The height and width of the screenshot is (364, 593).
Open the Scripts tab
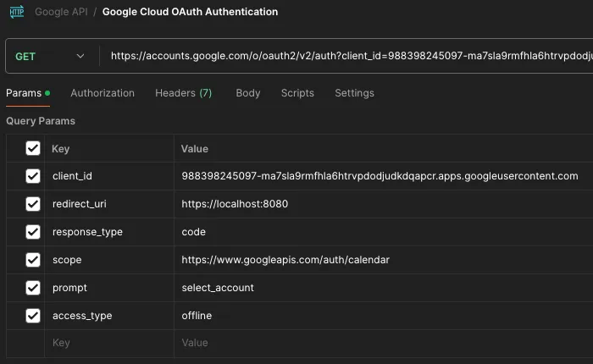coord(297,93)
